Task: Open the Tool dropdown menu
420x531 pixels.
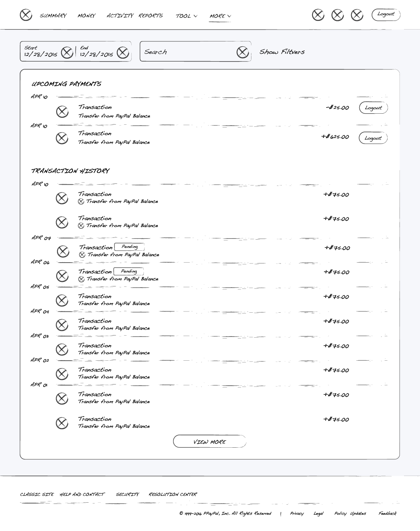Action: point(186,16)
